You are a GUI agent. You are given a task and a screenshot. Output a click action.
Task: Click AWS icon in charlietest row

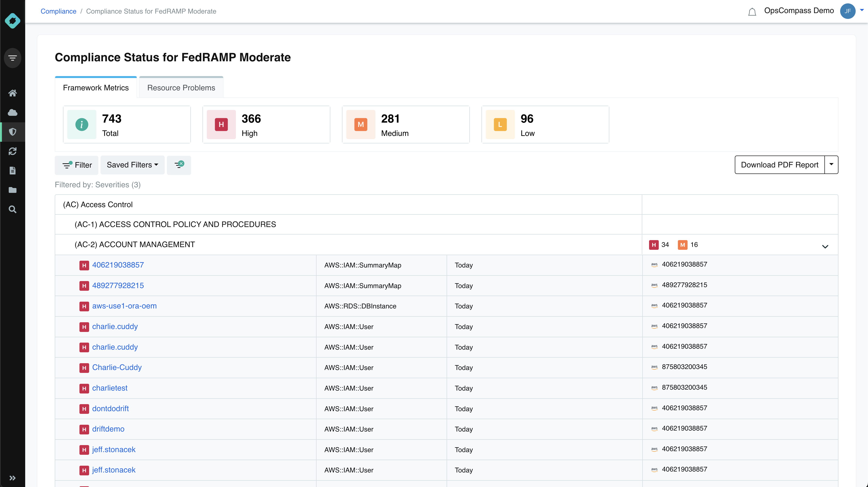654,388
